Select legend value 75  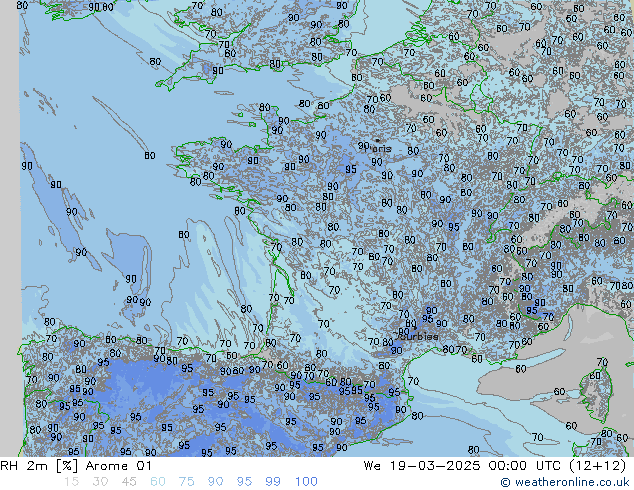186,482
